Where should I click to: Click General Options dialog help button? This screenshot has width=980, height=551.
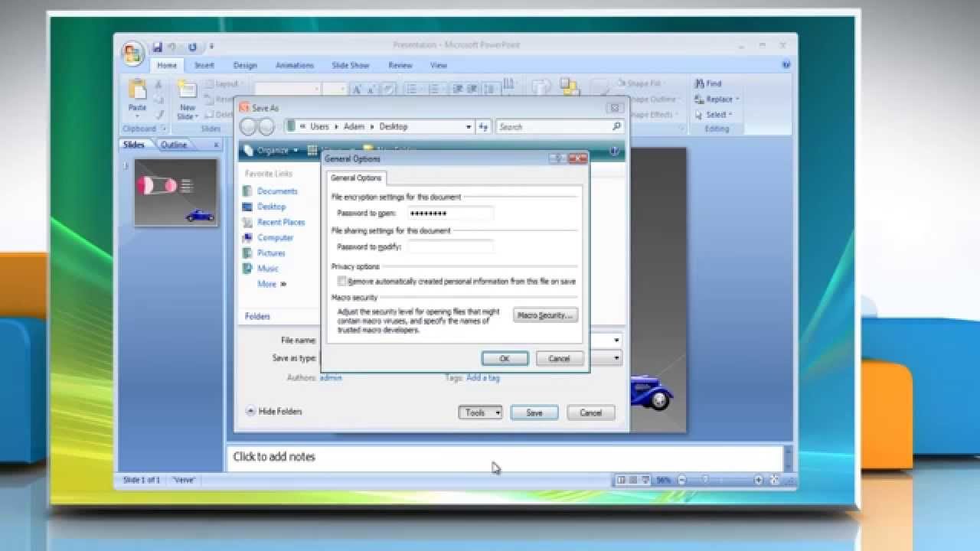560,158
